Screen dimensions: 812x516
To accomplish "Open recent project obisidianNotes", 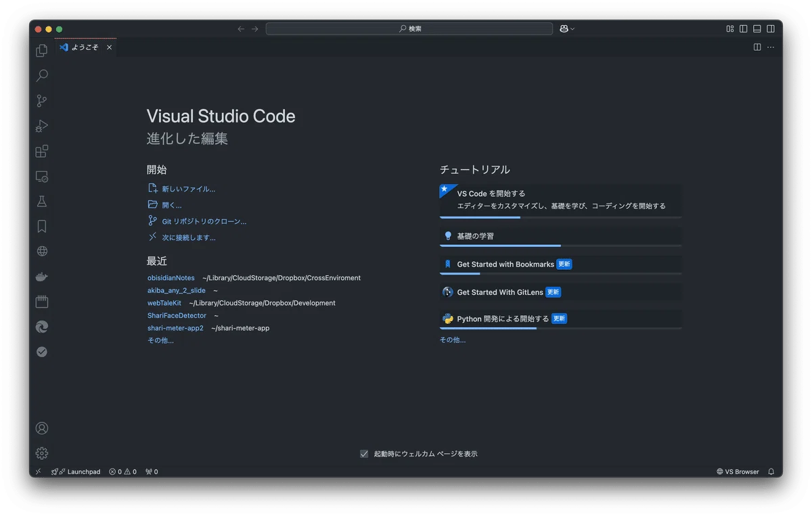I will [171, 278].
